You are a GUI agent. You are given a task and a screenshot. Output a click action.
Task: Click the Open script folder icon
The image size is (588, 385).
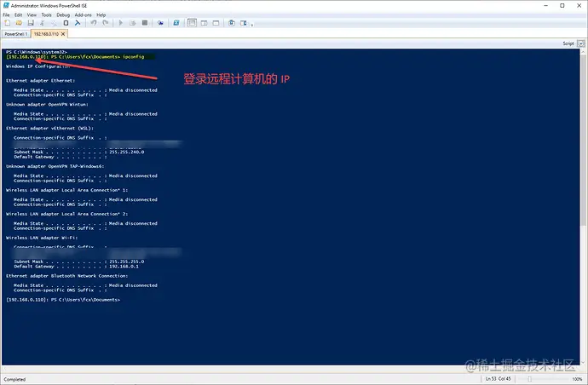pos(19,23)
